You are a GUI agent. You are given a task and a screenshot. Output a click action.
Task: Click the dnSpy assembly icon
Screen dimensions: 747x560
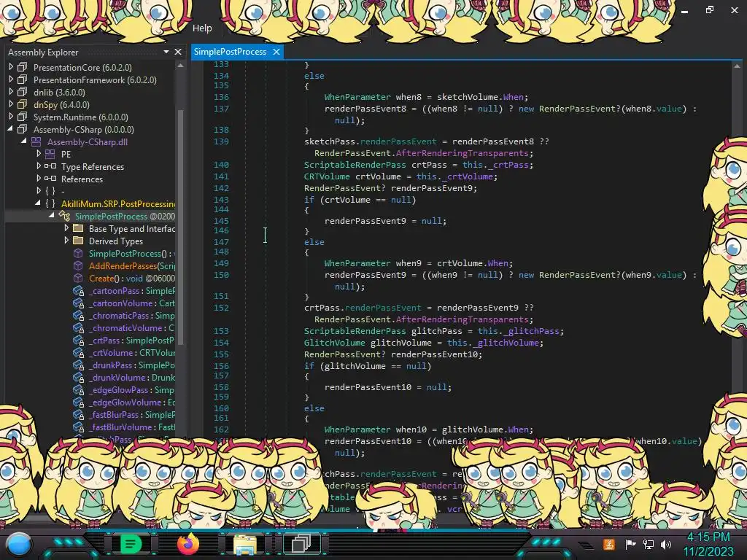tap(23, 104)
